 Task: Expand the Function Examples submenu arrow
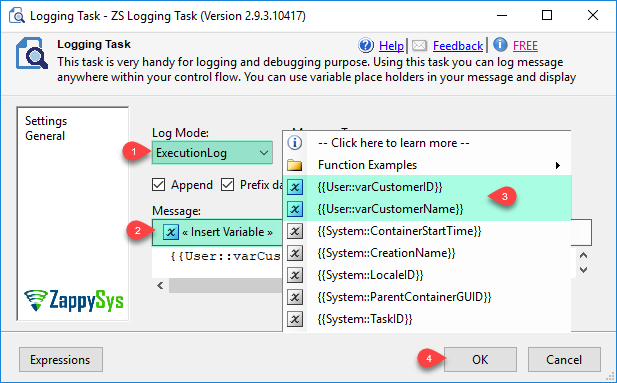tap(558, 165)
